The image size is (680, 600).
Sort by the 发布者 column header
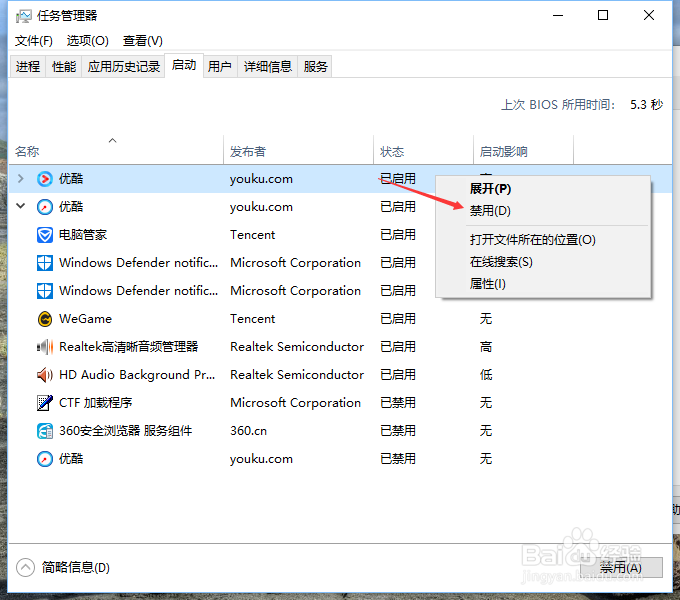click(298, 151)
